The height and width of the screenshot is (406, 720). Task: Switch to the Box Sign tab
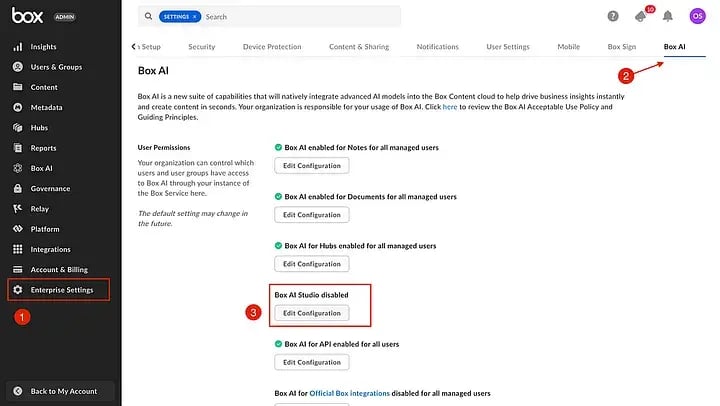[622, 47]
